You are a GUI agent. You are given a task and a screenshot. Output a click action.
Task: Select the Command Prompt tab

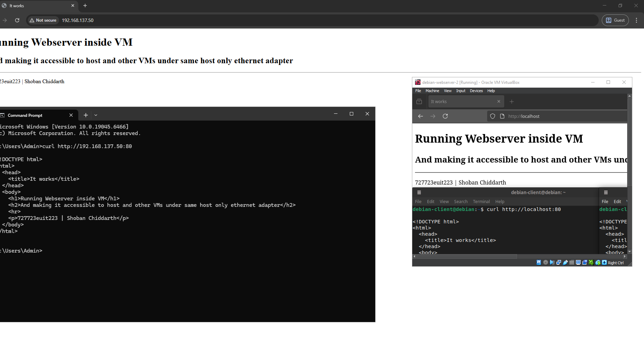click(x=34, y=115)
